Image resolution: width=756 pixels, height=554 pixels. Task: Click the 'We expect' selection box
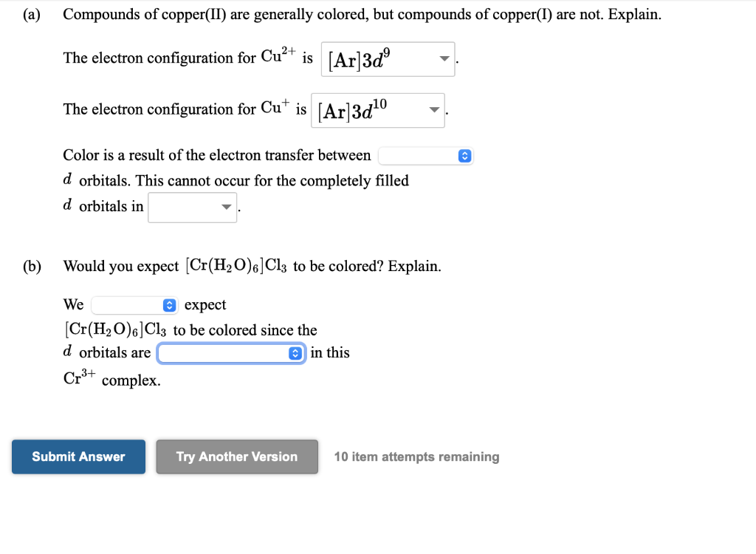[131, 304]
